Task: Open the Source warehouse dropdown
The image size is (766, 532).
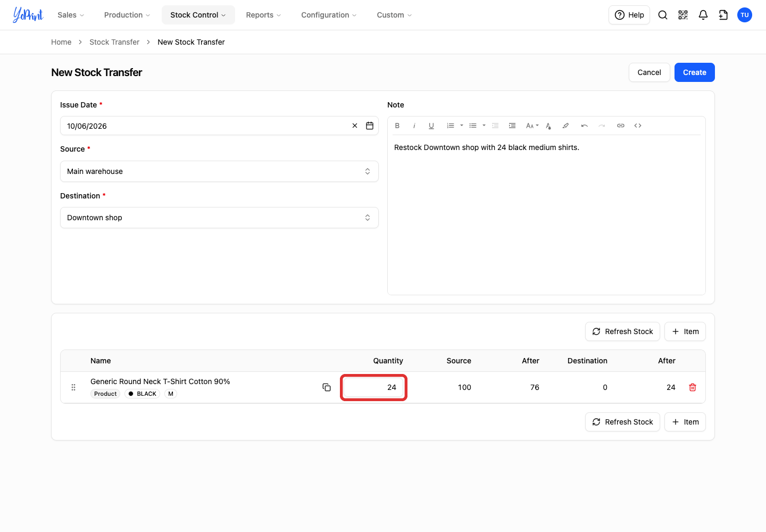Action: click(219, 171)
